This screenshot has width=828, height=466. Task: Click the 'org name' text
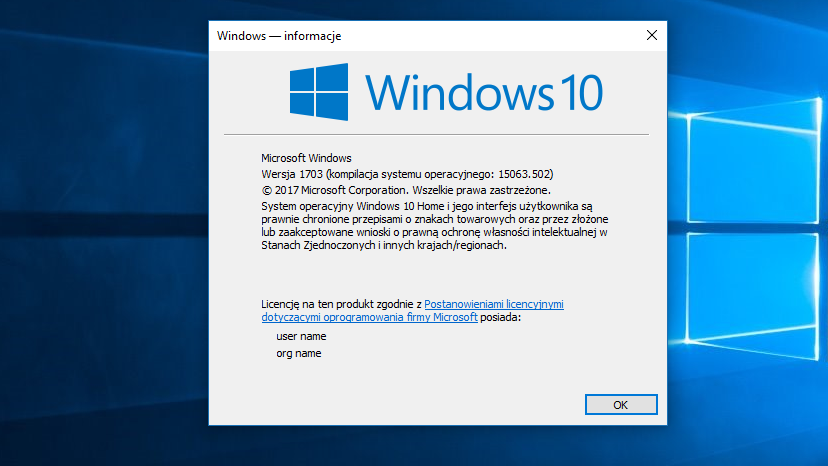tap(298, 353)
